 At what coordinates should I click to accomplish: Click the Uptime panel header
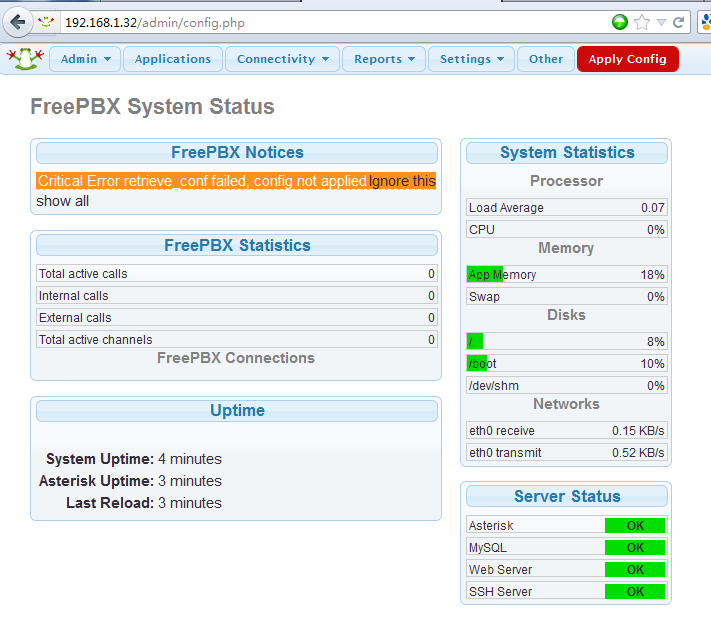point(237,410)
